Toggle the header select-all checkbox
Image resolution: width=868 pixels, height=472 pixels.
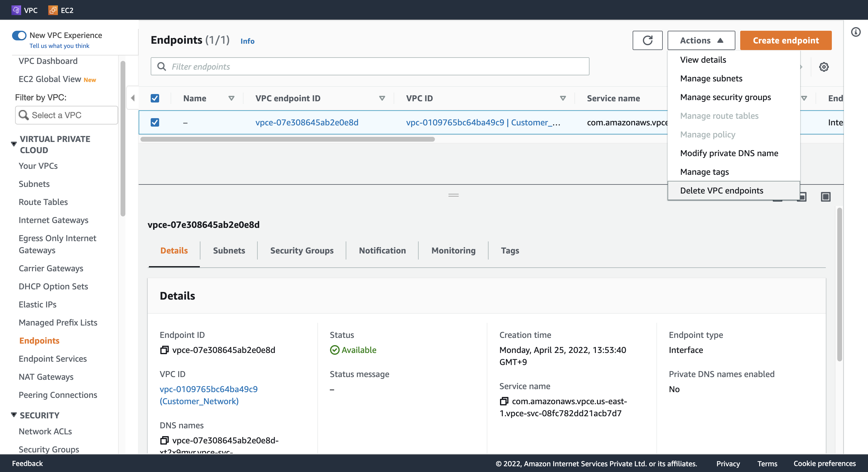[x=155, y=97]
